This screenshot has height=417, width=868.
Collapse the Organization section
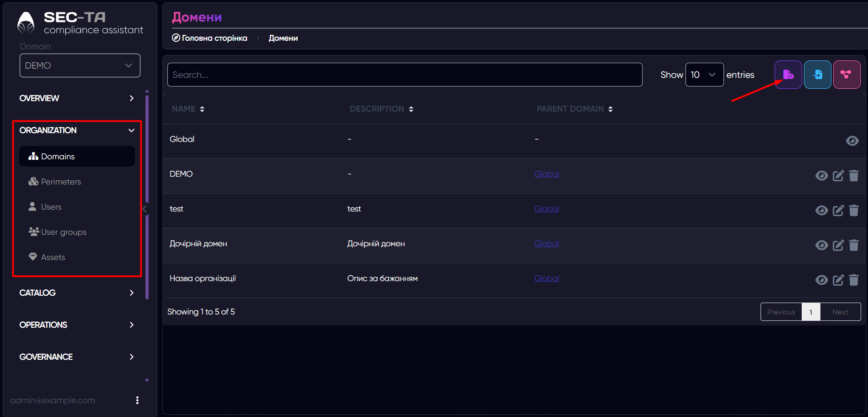(x=77, y=130)
